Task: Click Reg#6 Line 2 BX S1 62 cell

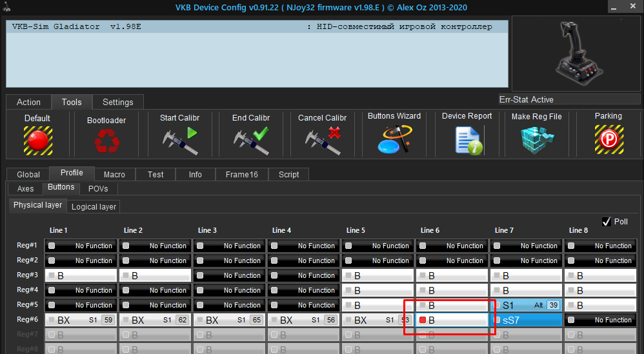Action: click(x=156, y=320)
